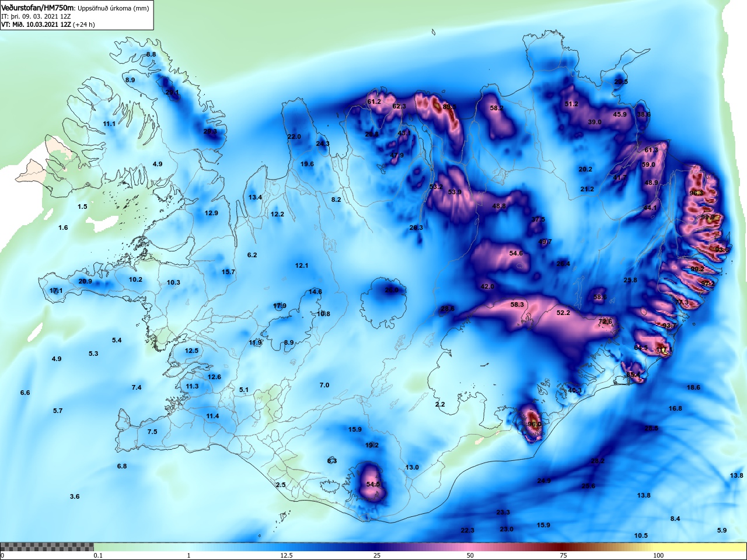The height and width of the screenshot is (560, 747).
Task: Click the precipitation value 11.1
Action: [109, 124]
